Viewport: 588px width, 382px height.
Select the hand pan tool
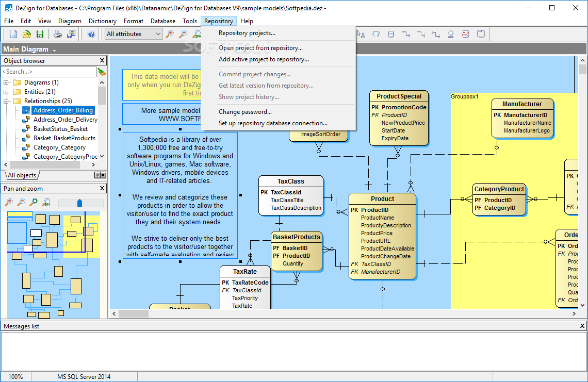coord(375,34)
